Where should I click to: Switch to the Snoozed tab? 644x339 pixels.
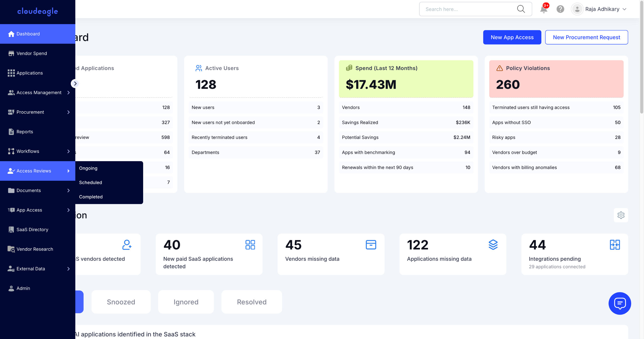[x=121, y=302]
